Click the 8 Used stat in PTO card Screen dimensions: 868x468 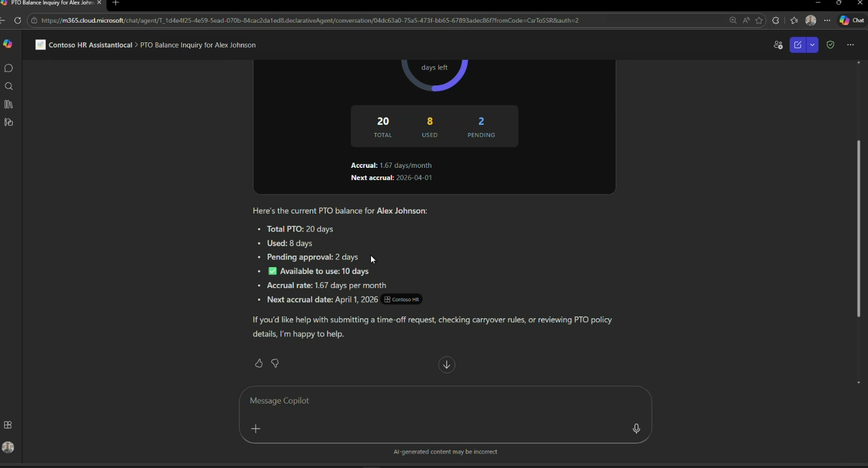click(430, 127)
